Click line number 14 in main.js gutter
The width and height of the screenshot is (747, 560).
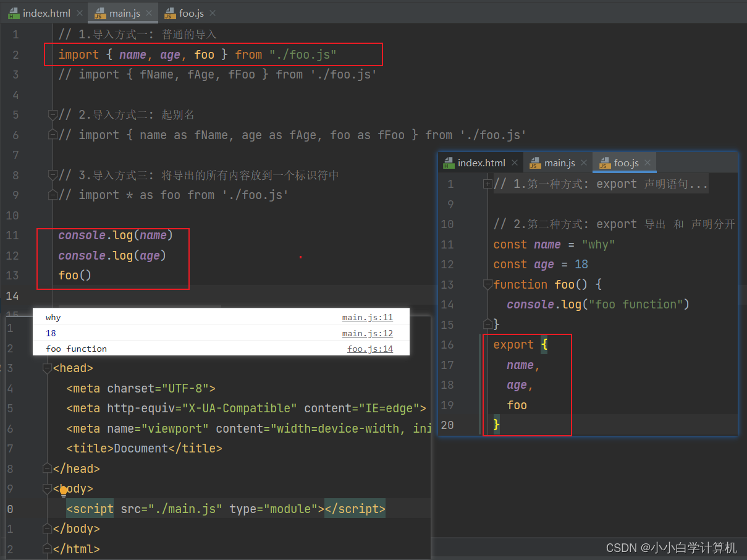12,295
